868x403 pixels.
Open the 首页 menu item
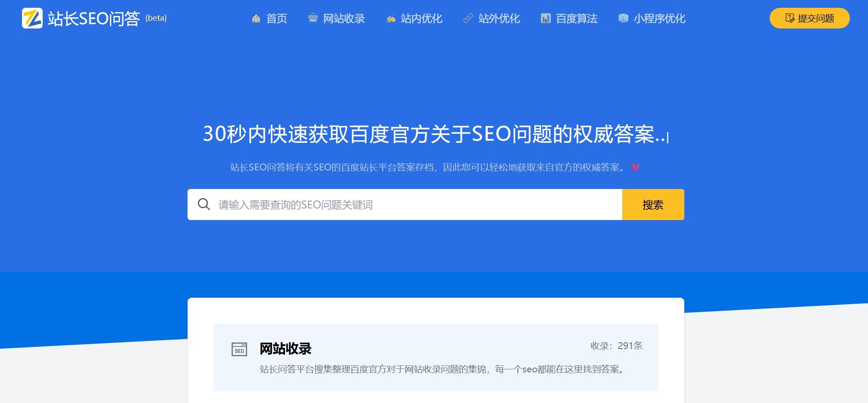[x=269, y=19]
